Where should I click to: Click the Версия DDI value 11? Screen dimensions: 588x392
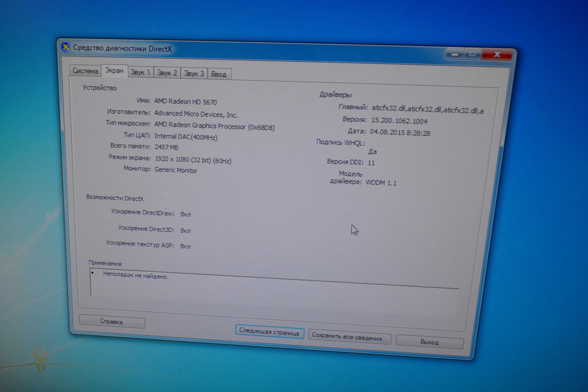point(371,163)
